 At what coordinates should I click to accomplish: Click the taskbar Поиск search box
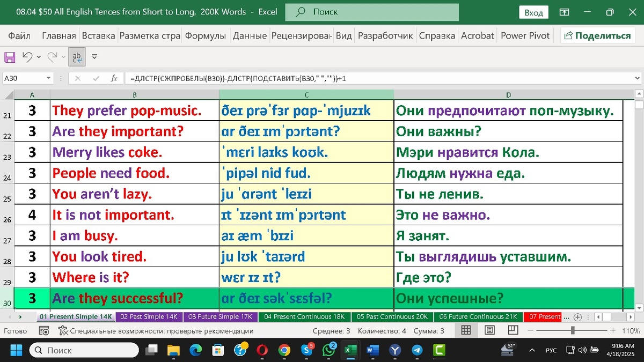tap(85, 350)
